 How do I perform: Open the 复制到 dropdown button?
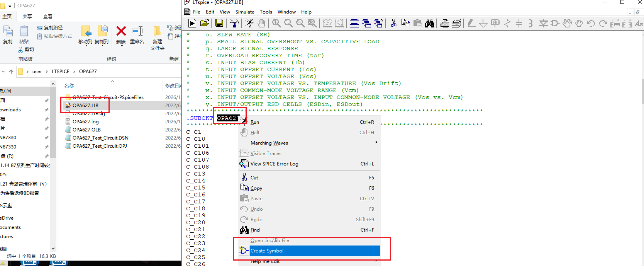point(102,36)
